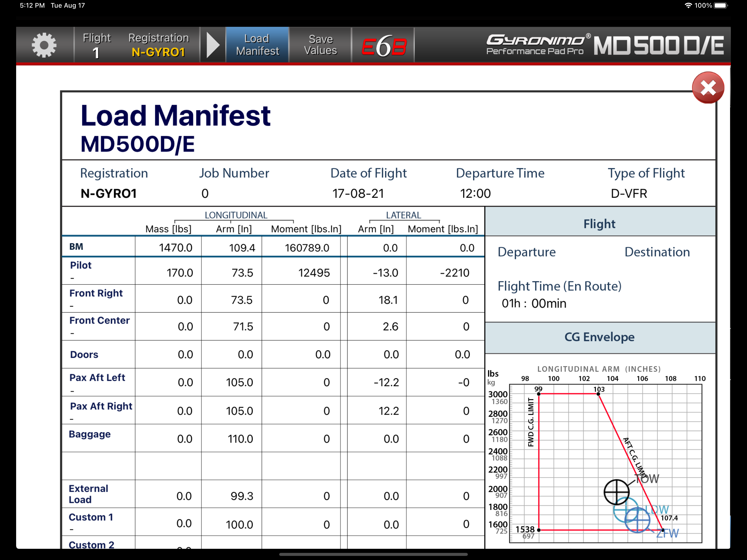Click the Type of Flight value D-VFR
The height and width of the screenshot is (560, 747).
point(629,194)
